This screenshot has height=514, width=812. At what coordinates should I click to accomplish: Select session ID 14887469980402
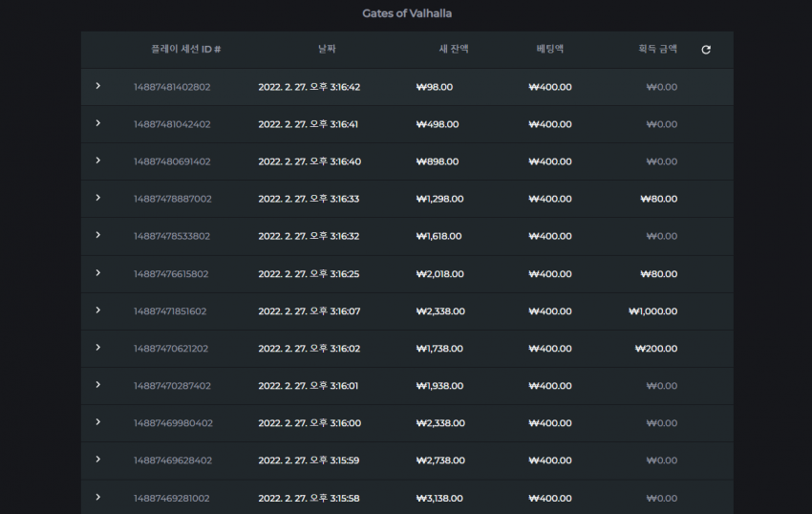pyautogui.click(x=173, y=423)
